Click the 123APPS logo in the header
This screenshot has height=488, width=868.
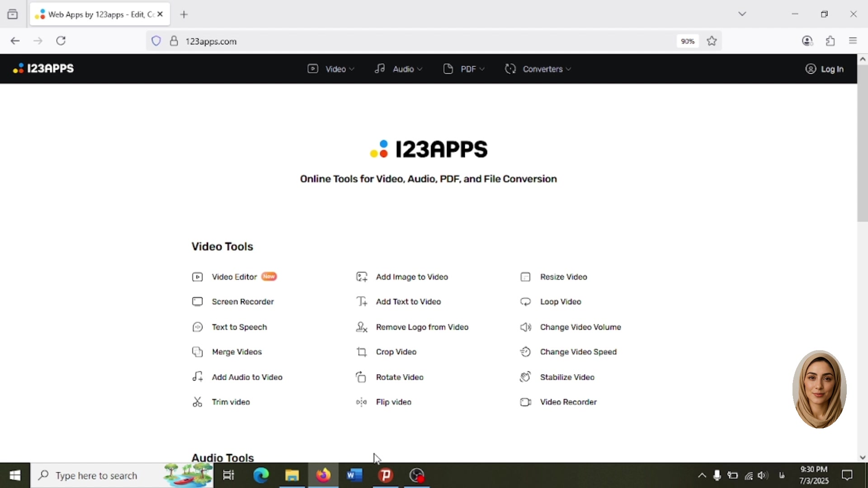43,69
